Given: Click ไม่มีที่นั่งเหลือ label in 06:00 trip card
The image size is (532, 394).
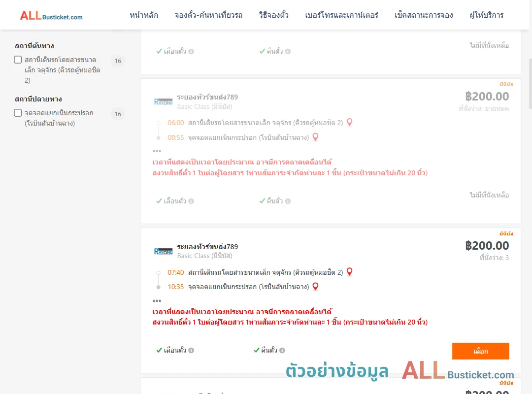Looking at the screenshot, I should 489,195.
